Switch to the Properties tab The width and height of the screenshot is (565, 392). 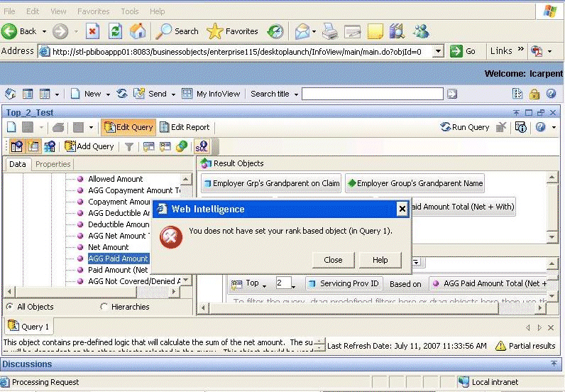click(53, 164)
